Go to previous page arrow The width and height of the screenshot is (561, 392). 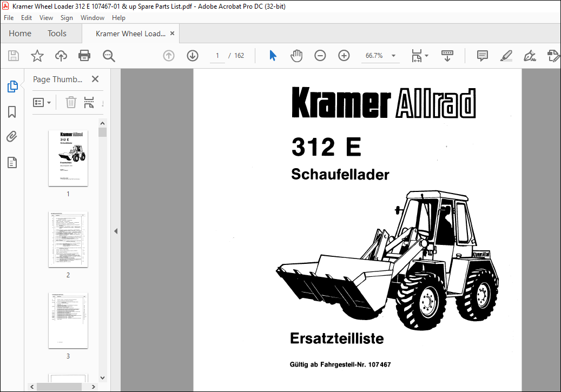tap(169, 56)
